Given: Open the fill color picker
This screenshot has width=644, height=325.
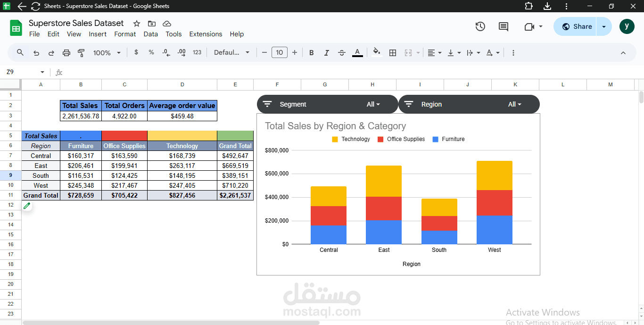Looking at the screenshot, I should click(x=376, y=53).
